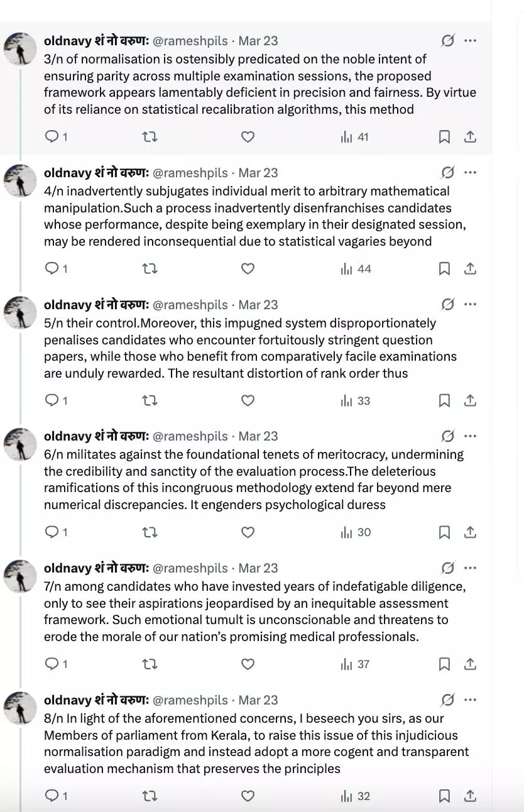Repost the 8/n tweet

point(150,796)
